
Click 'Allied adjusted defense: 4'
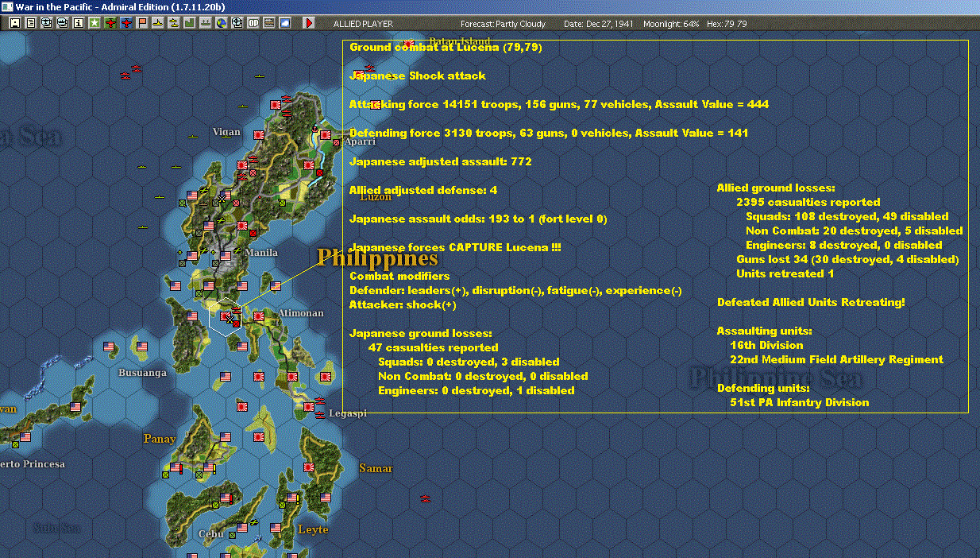click(423, 190)
